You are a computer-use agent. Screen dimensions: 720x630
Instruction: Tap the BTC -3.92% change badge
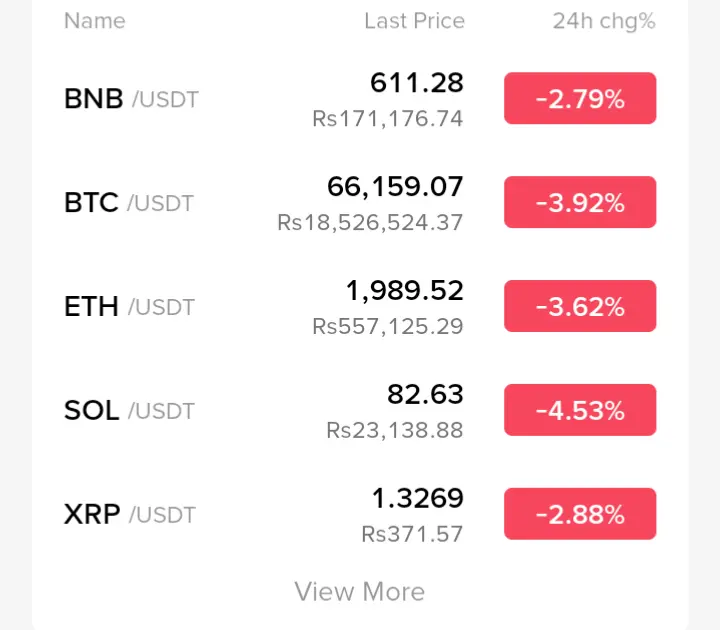(x=580, y=203)
